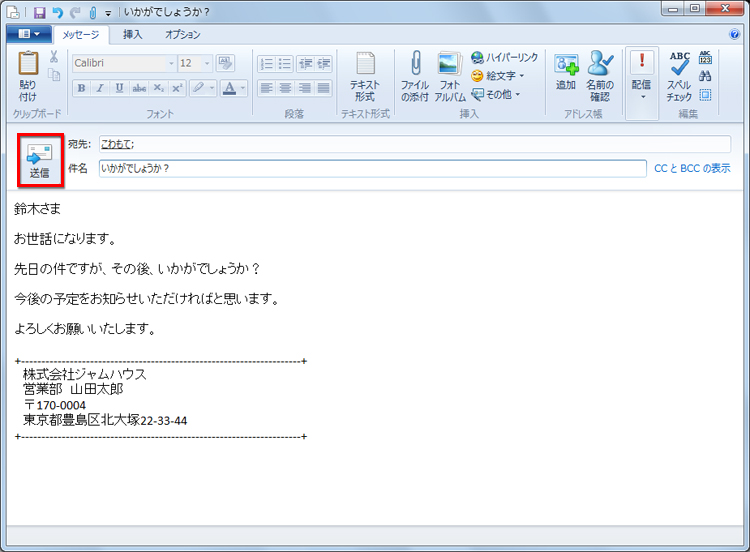
Task: Click the highlighter pen icon
Action: click(x=198, y=88)
